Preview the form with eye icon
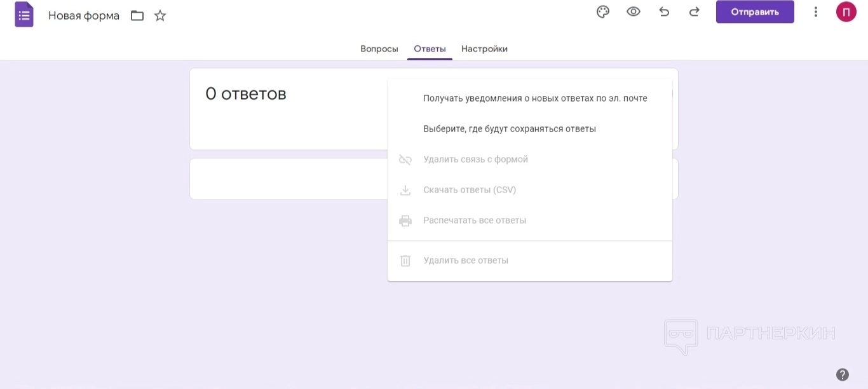The image size is (868, 389). coord(634,12)
